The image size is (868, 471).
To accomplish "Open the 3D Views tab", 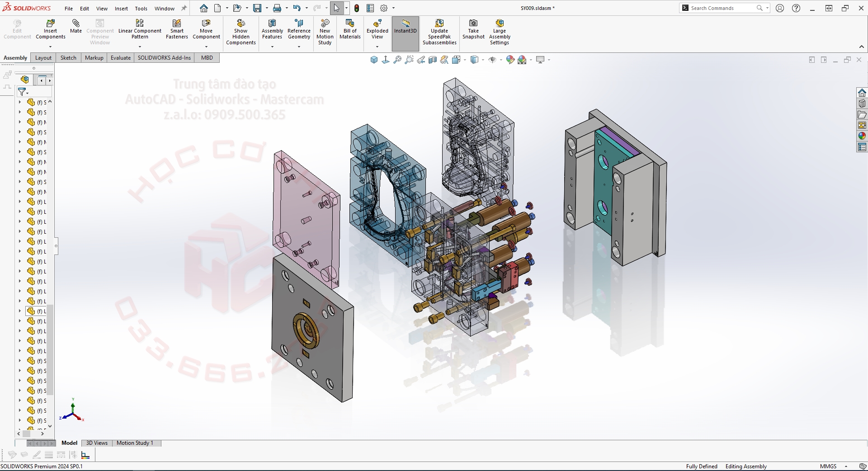I will [x=97, y=443].
